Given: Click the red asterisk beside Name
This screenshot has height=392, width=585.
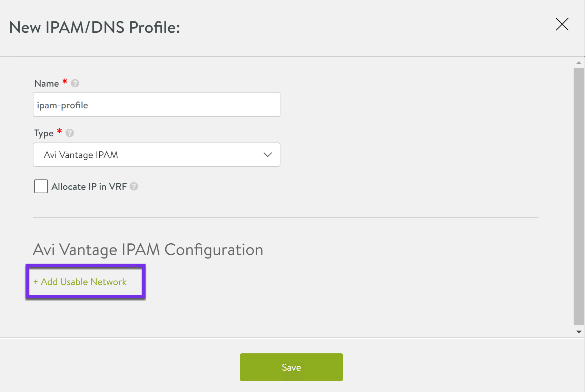Looking at the screenshot, I should (65, 82).
